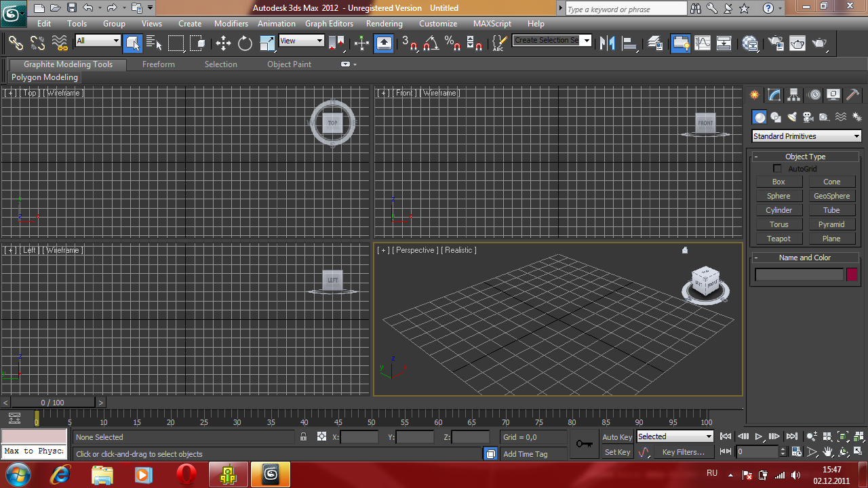Image resolution: width=868 pixels, height=488 pixels.
Task: Toggle Window/Crossing selection mode
Action: coord(197,43)
